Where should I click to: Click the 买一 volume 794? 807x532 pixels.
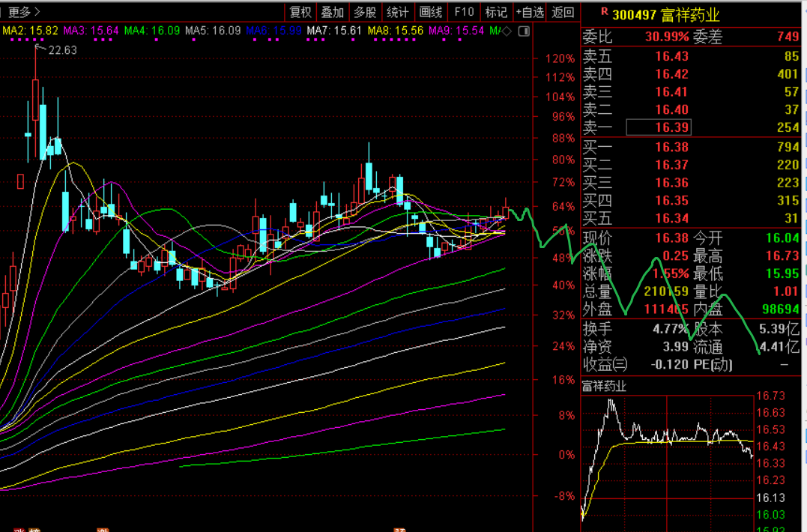788,147
